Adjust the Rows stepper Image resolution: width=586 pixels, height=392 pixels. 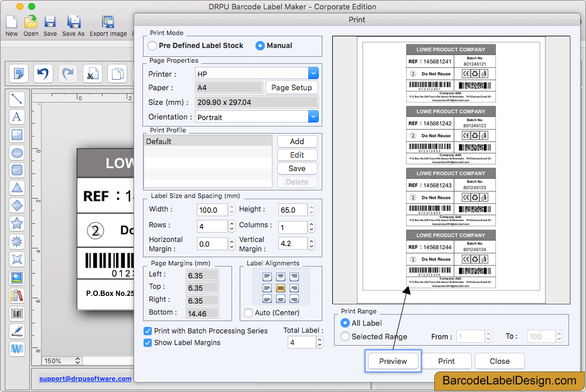click(231, 226)
